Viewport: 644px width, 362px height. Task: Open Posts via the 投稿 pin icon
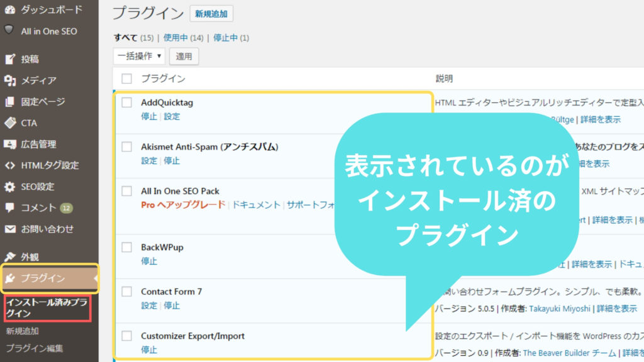[x=10, y=59]
